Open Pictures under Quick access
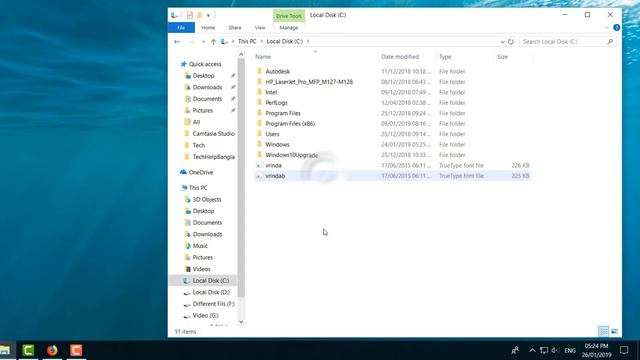The image size is (640, 360). pos(202,111)
